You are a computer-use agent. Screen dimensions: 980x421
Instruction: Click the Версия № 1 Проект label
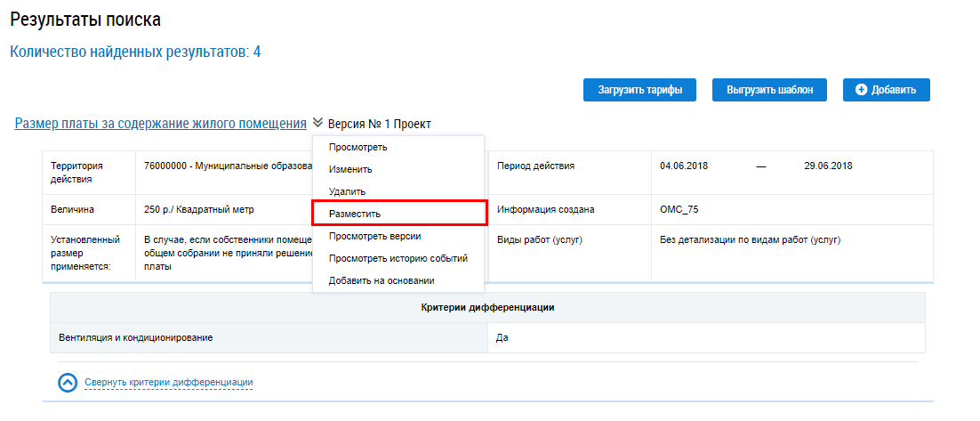coord(379,125)
